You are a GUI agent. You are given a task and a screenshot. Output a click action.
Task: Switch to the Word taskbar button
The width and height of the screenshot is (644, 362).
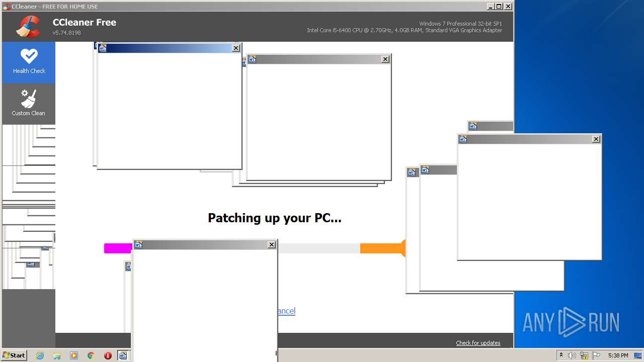click(124, 355)
